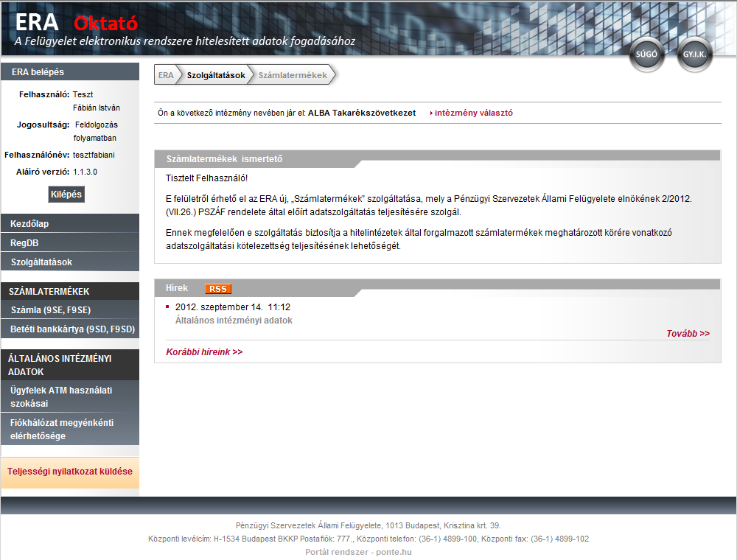This screenshot has height=560, width=737.
Task: Click ÁLTALÁNOS INTÉZMÉNYI ADATOK section header
Action: click(70, 365)
